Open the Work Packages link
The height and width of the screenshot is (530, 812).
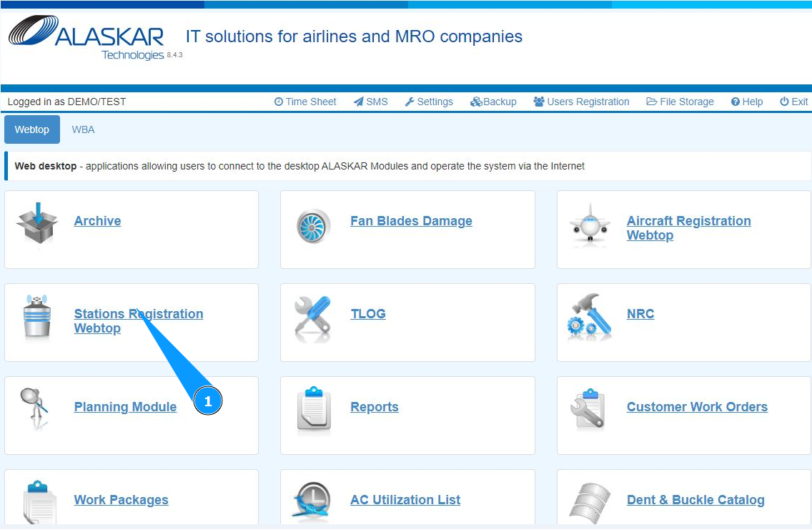click(122, 499)
